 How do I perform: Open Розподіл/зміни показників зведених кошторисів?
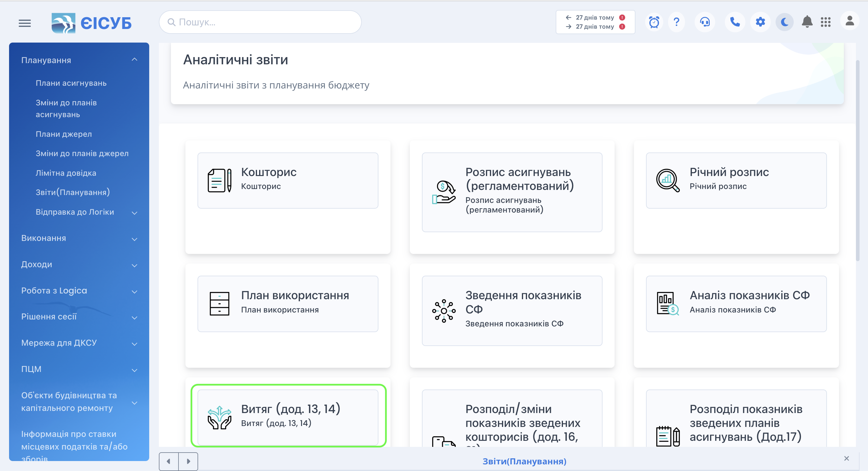tap(512, 418)
